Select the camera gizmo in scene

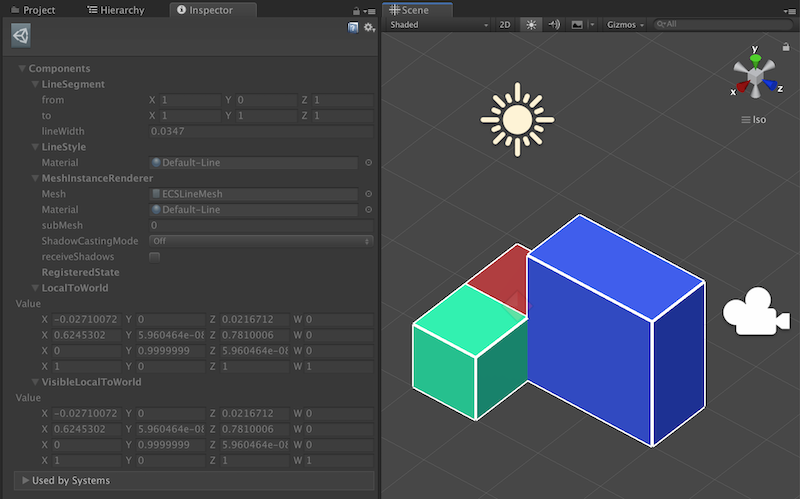(x=756, y=312)
